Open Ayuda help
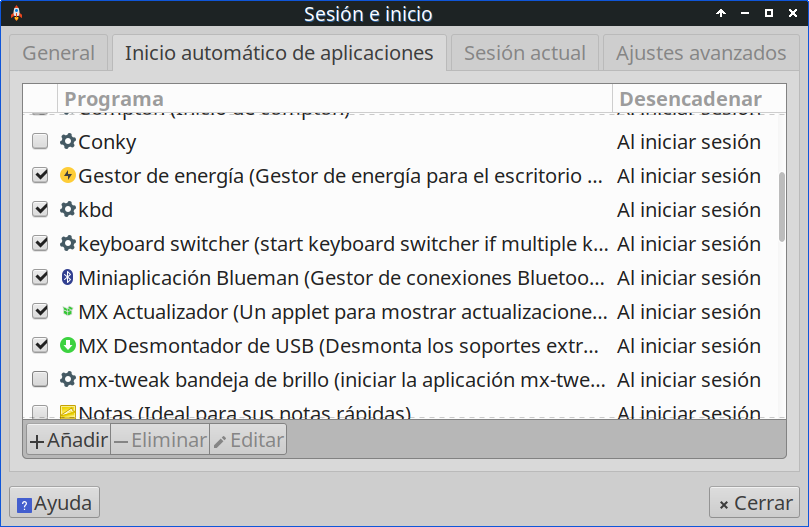 coord(54,502)
